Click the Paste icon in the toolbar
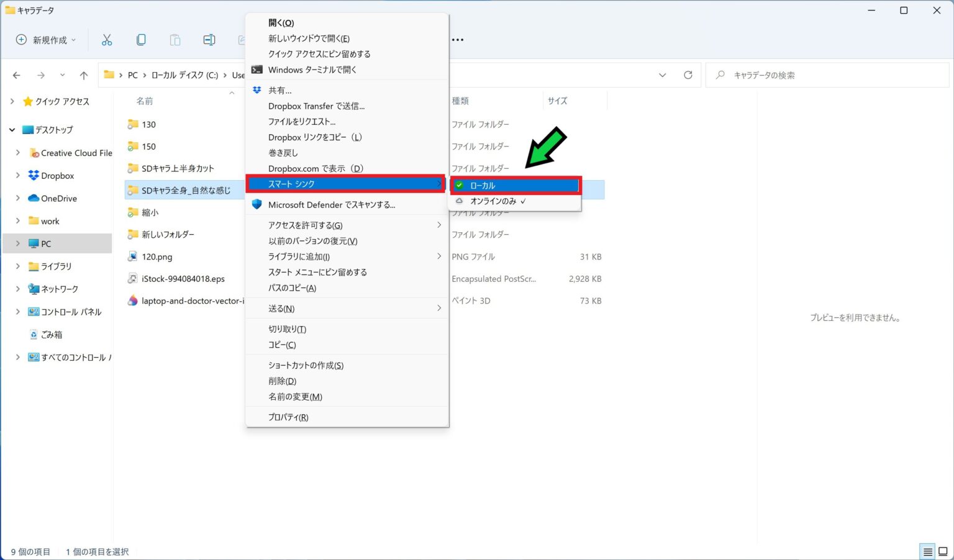 point(175,39)
